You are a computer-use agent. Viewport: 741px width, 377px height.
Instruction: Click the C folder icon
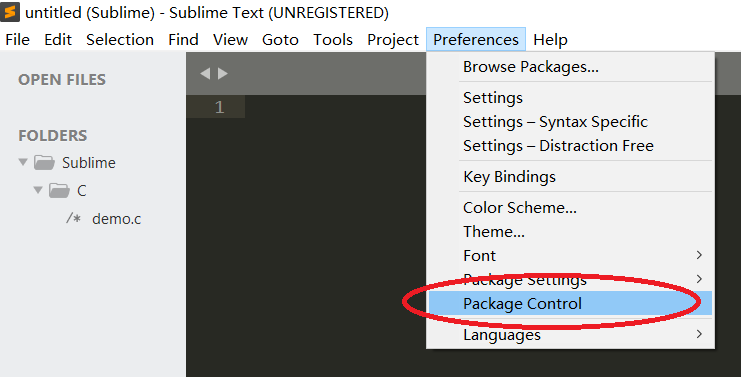click(60, 190)
